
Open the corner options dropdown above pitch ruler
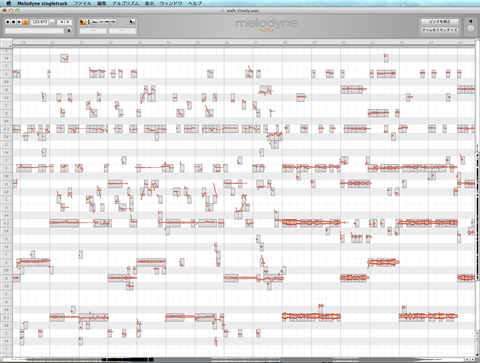click(x=11, y=46)
